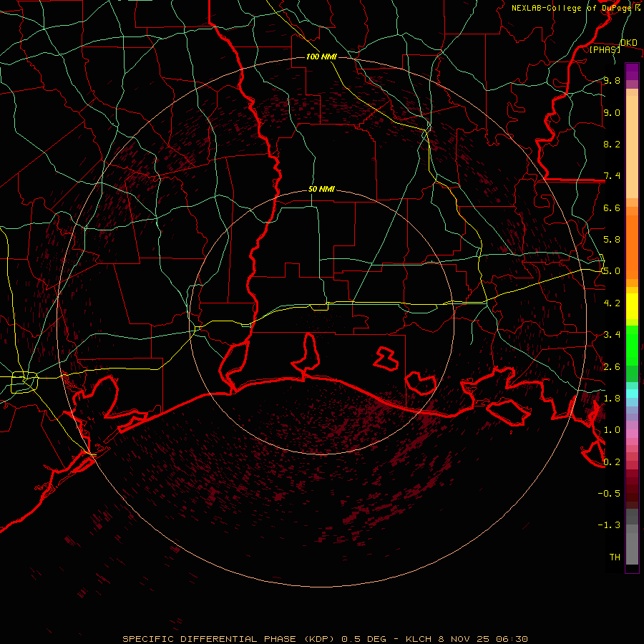Click the 9.0 color scale value
This screenshot has height=644, width=644.
point(612,112)
